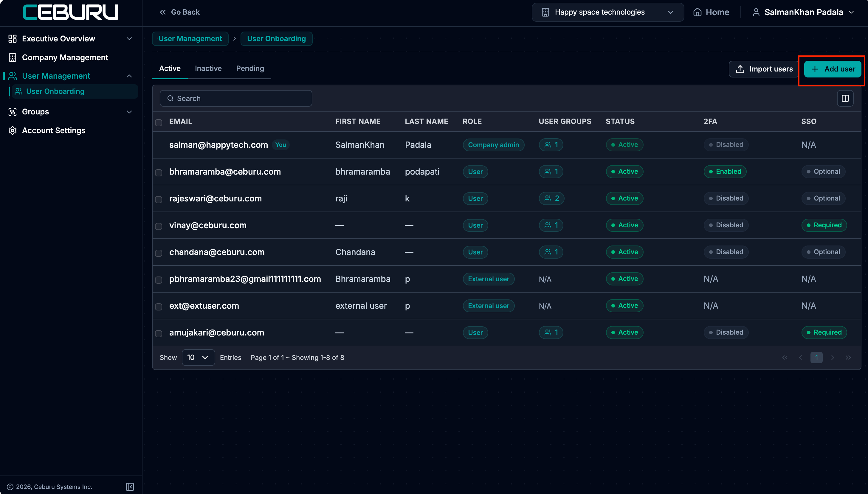Select the ext@extuser.com row checkbox

[x=159, y=307]
